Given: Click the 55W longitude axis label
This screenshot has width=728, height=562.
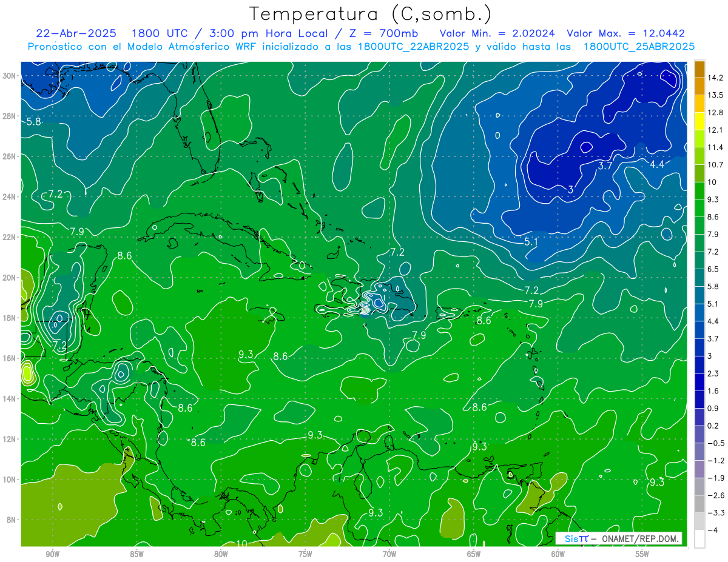Looking at the screenshot, I should click(642, 554).
